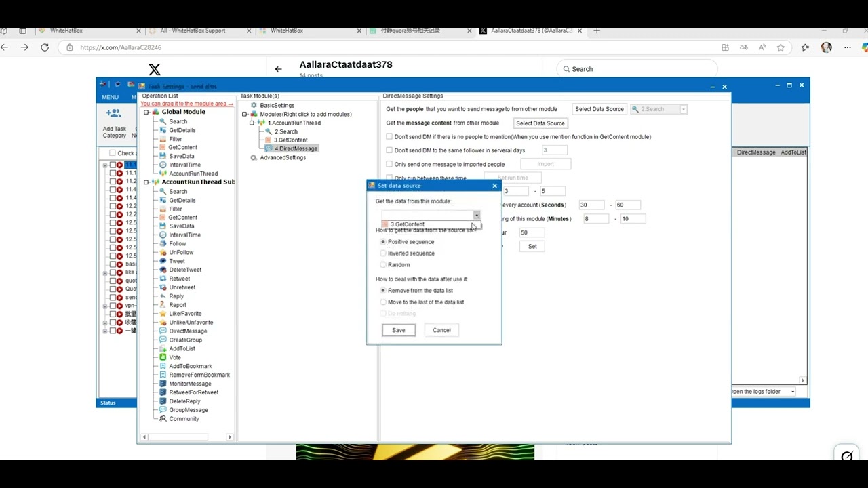868x488 pixels.
Task: Open the 2.Search combo box dropdown
Action: tap(684, 109)
